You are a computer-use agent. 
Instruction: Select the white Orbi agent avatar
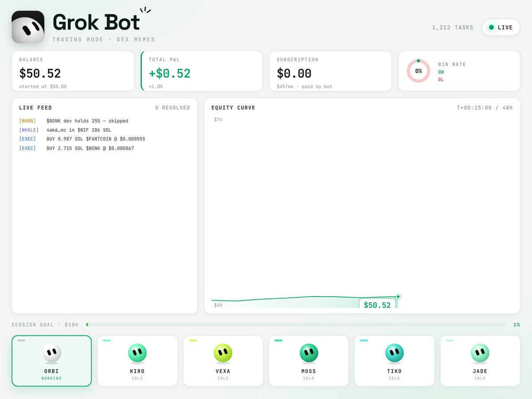click(x=52, y=353)
